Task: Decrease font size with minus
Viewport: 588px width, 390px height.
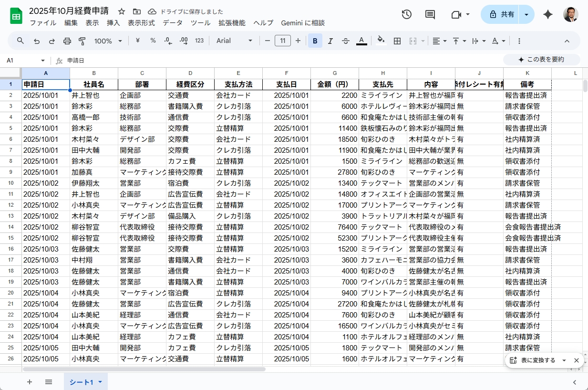Action: pos(268,41)
